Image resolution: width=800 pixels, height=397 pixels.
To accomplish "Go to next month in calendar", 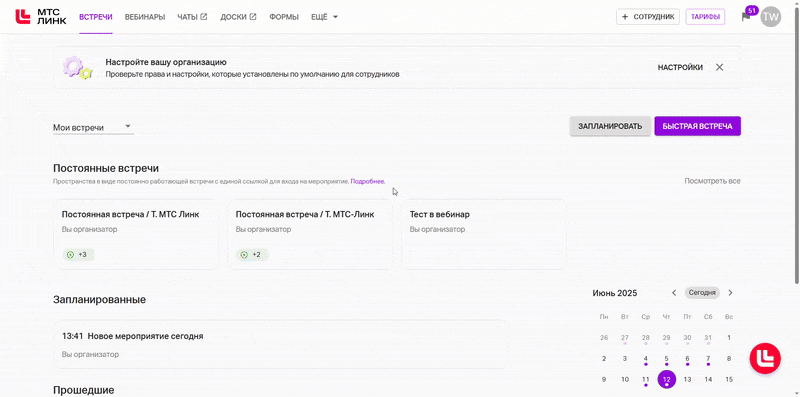I will coord(730,293).
